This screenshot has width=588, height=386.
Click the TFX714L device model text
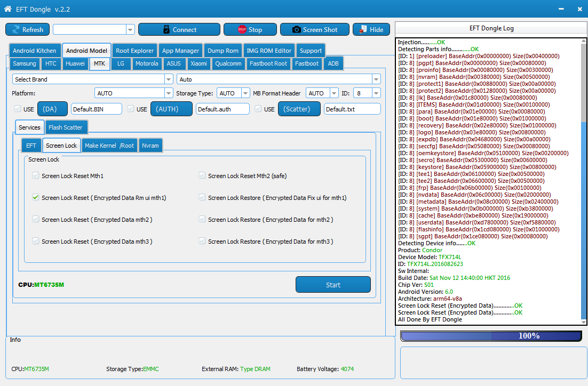[x=450, y=257]
